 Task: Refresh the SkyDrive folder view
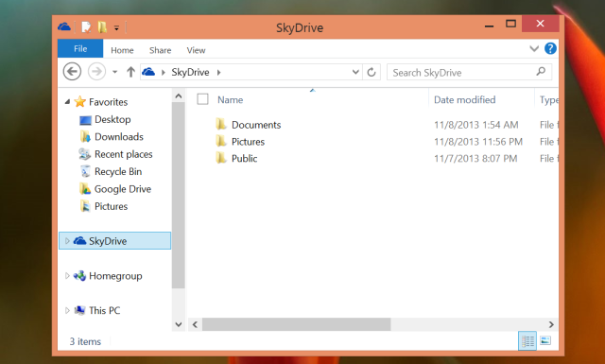372,72
